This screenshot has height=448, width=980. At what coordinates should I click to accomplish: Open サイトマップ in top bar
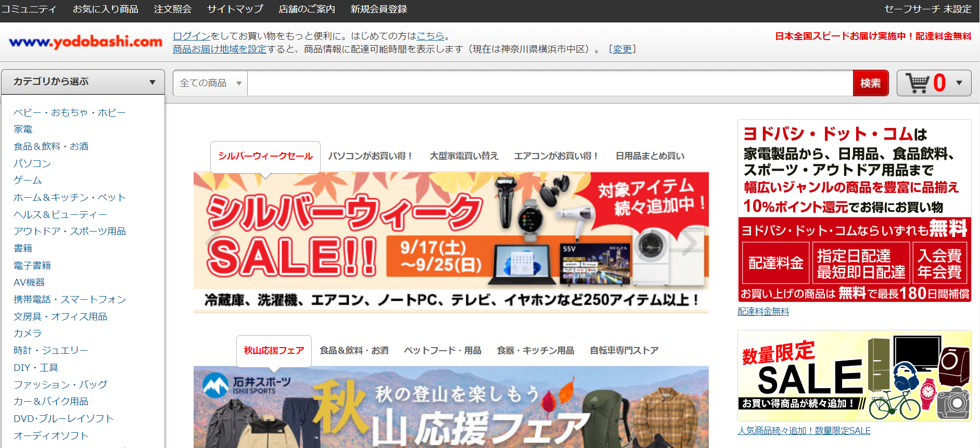click(235, 9)
